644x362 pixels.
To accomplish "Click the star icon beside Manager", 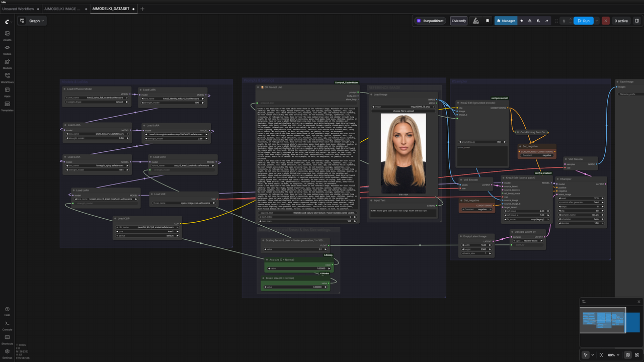I will click(521, 21).
